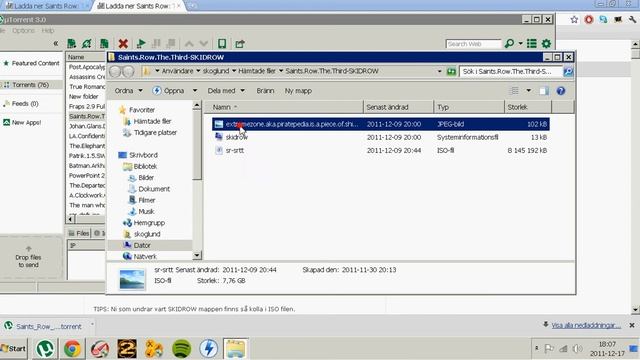Click in the Search Web field in uTorrent
This screenshot has height=360, width=640.
pos(473,44)
